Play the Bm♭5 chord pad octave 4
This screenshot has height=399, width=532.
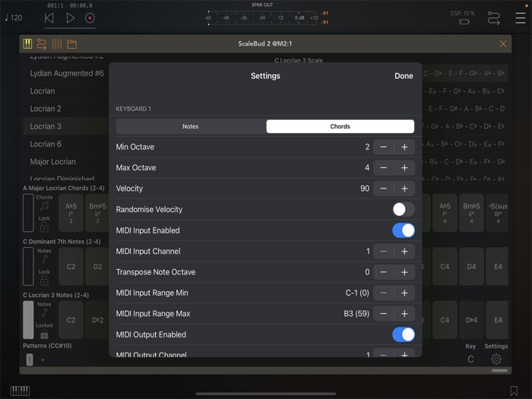(471, 213)
